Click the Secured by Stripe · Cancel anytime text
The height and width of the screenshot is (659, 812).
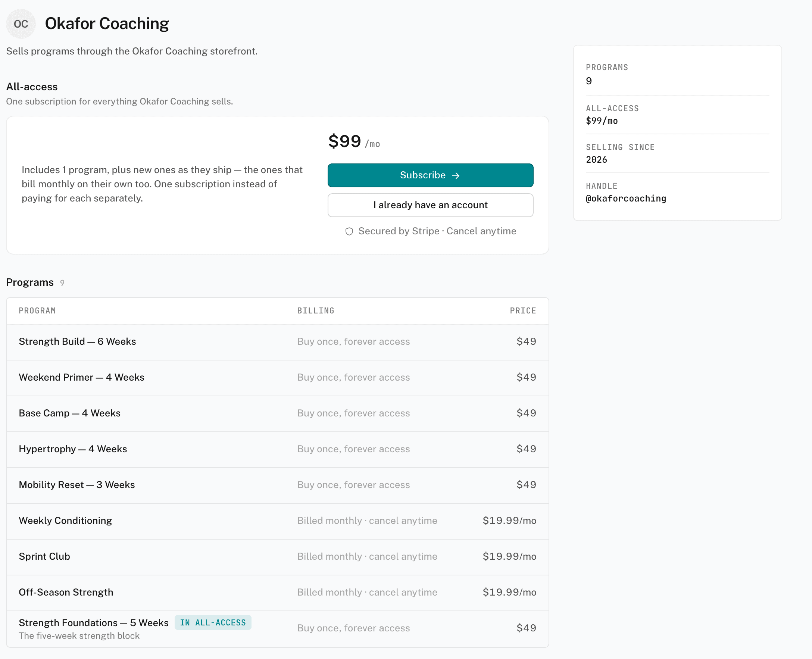point(437,231)
